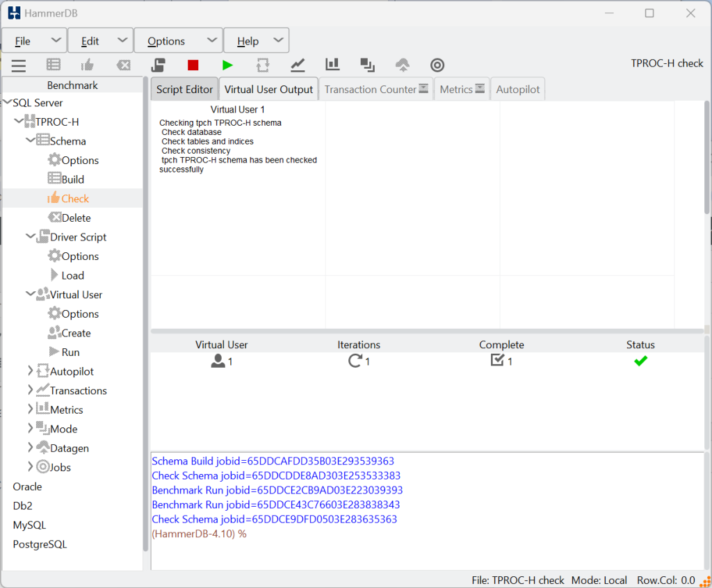Switch to the Virtual User Output tab
Image resolution: width=712 pixels, height=588 pixels.
(268, 90)
